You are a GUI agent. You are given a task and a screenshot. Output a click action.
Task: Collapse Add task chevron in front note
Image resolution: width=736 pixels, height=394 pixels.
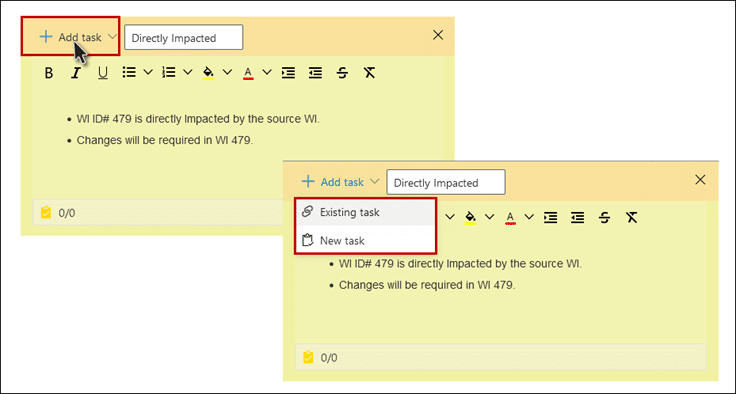pos(374,181)
